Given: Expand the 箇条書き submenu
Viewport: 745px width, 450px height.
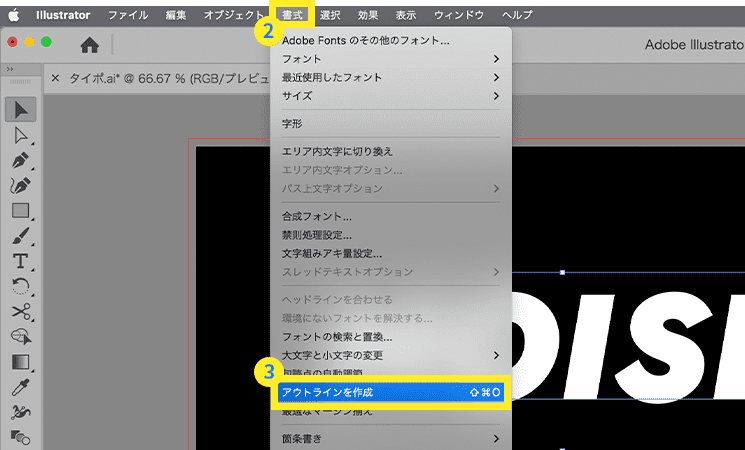Looking at the screenshot, I should 391,439.
